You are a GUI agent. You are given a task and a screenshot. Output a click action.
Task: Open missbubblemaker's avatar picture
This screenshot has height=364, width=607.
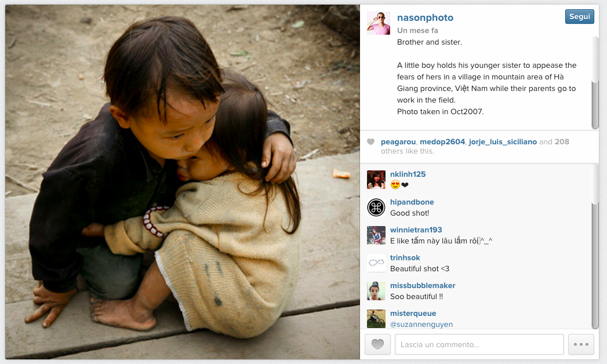click(x=376, y=291)
